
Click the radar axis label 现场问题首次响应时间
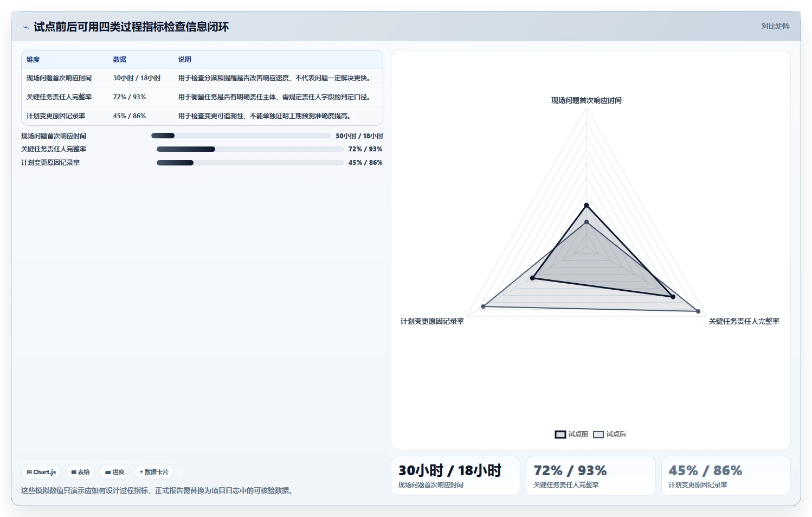(587, 100)
